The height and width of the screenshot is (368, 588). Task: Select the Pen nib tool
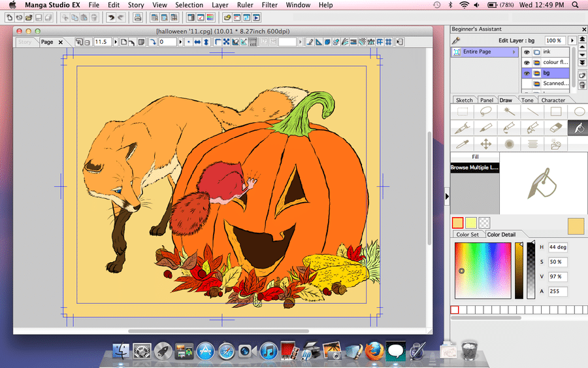point(463,128)
